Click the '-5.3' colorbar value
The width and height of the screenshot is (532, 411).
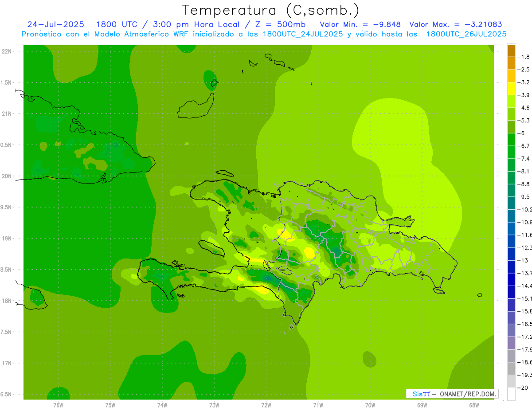[524, 120]
